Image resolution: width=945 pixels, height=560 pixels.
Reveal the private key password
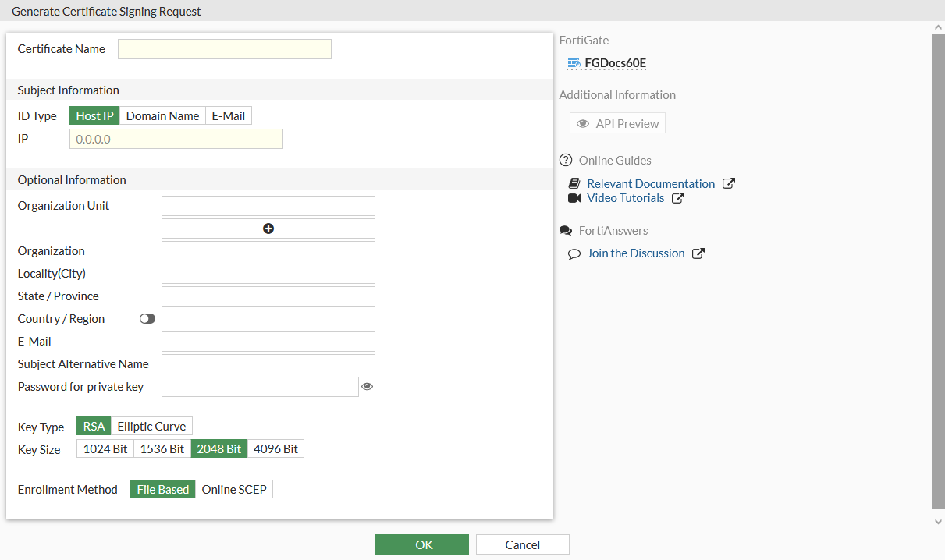(367, 386)
